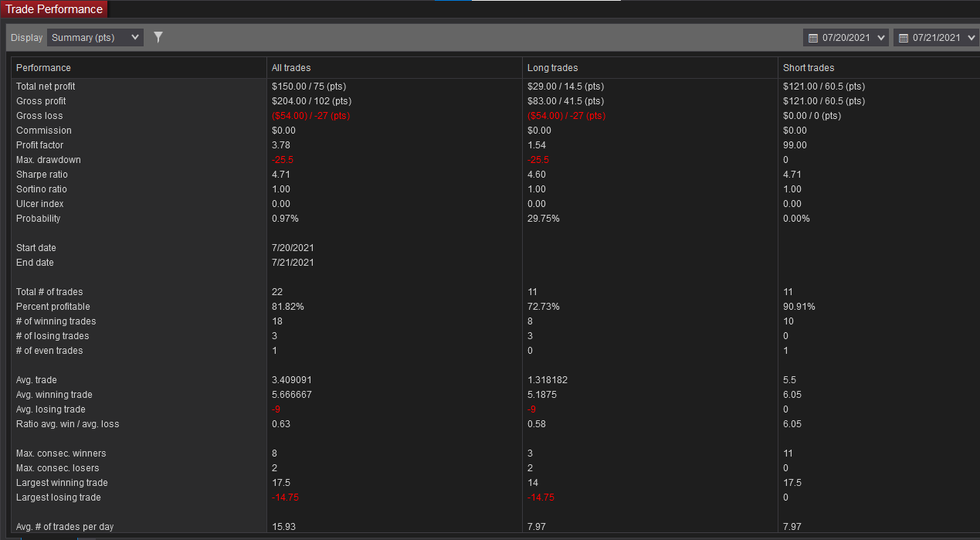
Task: Select the Largest losing trade label
Action: point(59,498)
